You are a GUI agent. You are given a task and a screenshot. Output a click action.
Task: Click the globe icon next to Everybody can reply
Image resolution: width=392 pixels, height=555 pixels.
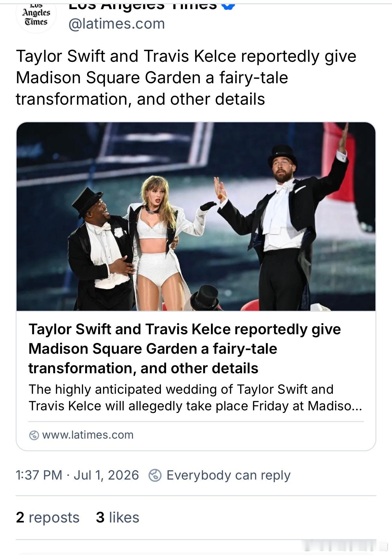pyautogui.click(x=155, y=475)
